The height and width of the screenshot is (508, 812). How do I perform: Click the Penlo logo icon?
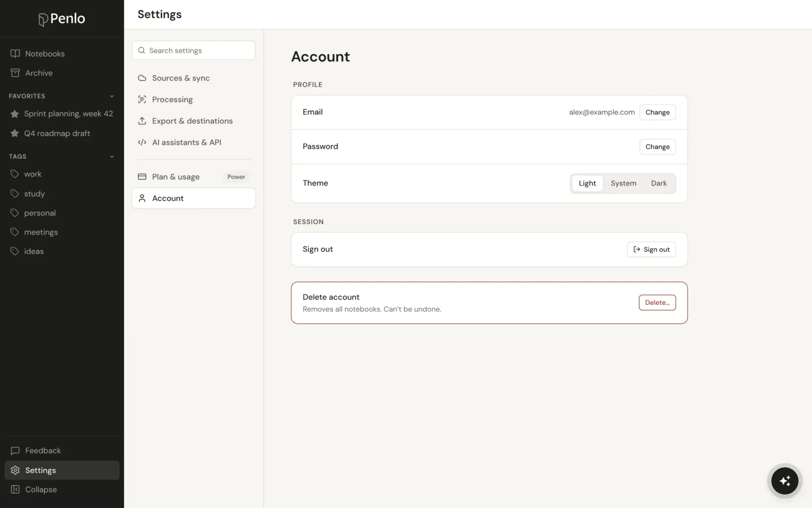point(43,19)
